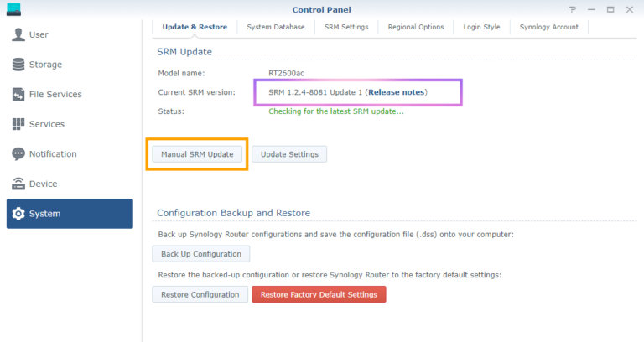
Task: Select the User label in sidebar
Action: (39, 35)
